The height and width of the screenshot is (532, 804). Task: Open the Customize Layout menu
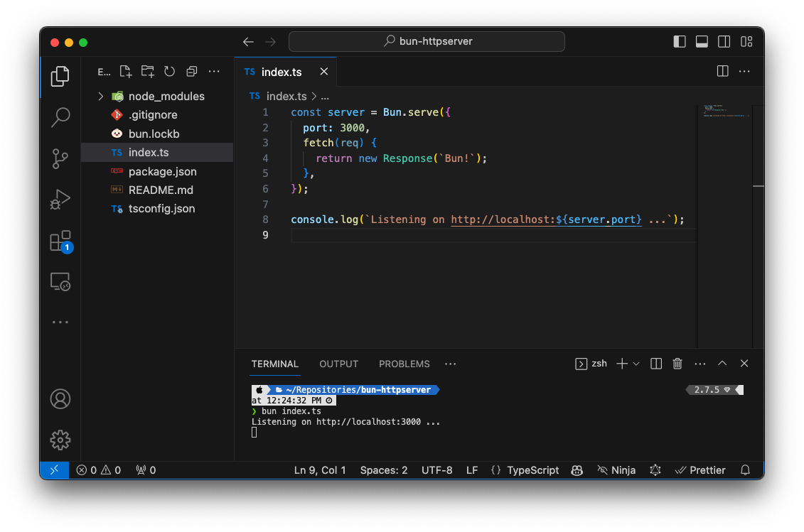[746, 41]
